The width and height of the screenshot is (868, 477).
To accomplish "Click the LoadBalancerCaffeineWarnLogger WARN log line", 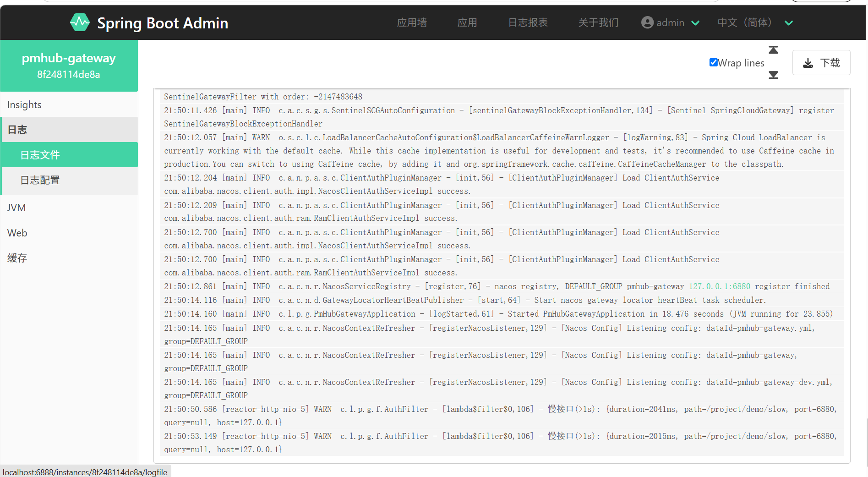I will 502,151.
